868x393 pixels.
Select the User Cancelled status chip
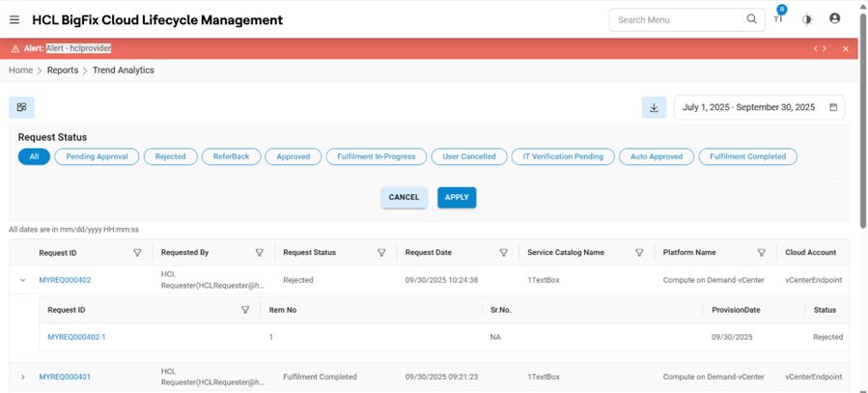[469, 156]
